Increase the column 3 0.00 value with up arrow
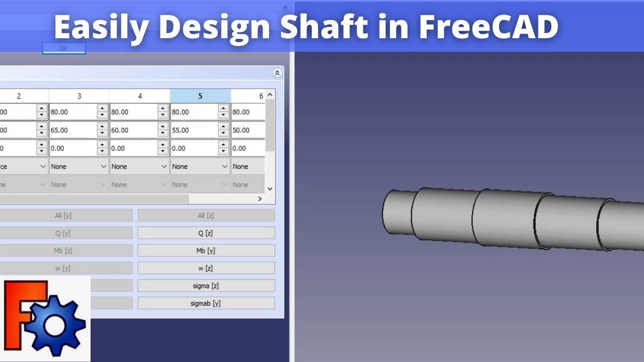 click(x=103, y=145)
